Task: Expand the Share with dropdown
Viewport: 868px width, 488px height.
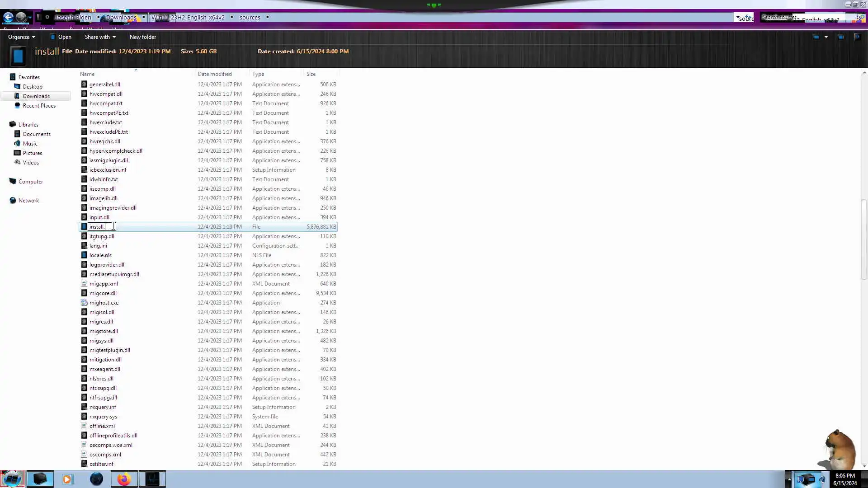Action: 100,37
